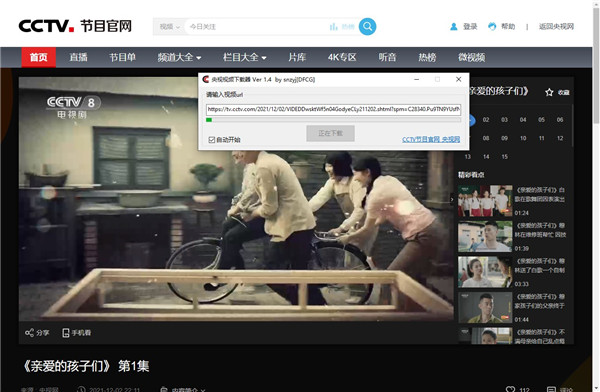Click the blue search magnifier button

(x=367, y=26)
